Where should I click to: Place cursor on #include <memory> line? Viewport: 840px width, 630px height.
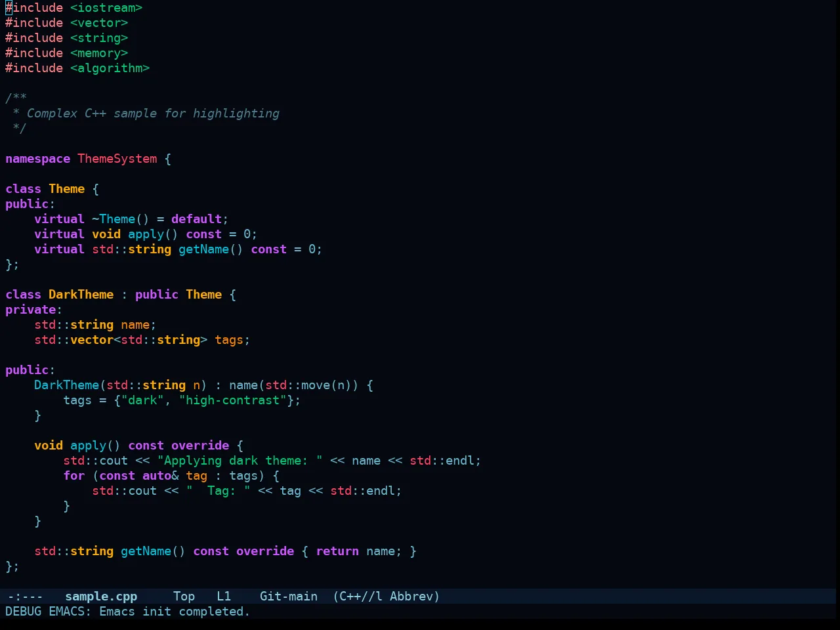tap(67, 53)
